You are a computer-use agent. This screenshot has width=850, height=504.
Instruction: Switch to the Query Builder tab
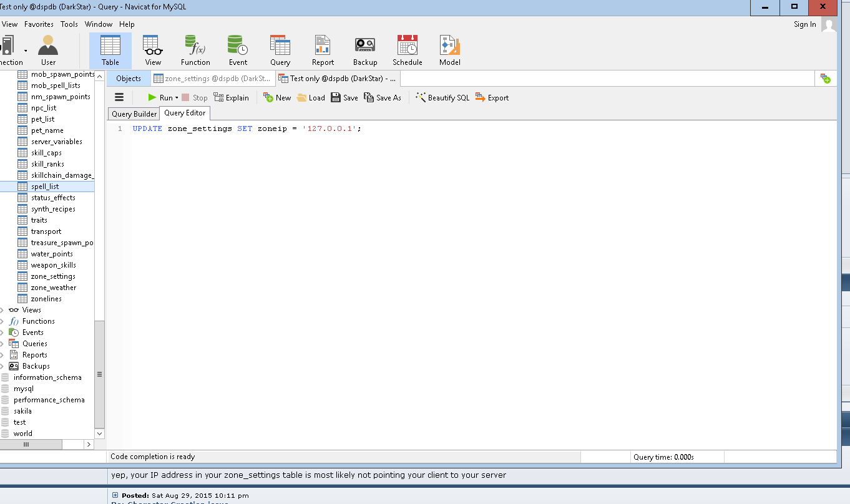[134, 114]
